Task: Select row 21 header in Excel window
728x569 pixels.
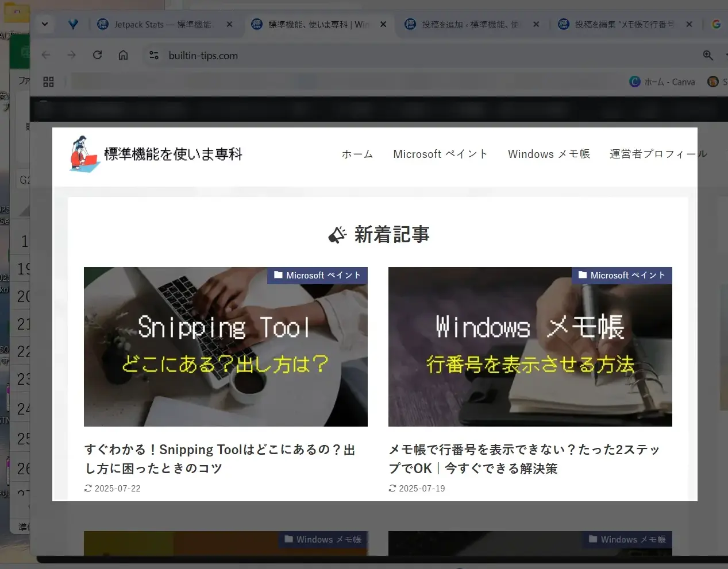Action: 21,324
